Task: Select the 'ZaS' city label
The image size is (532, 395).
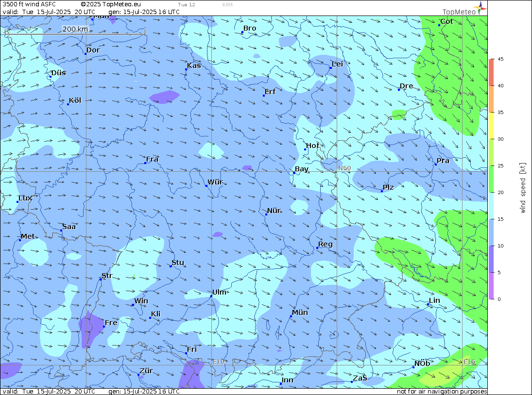Action: coord(360,378)
